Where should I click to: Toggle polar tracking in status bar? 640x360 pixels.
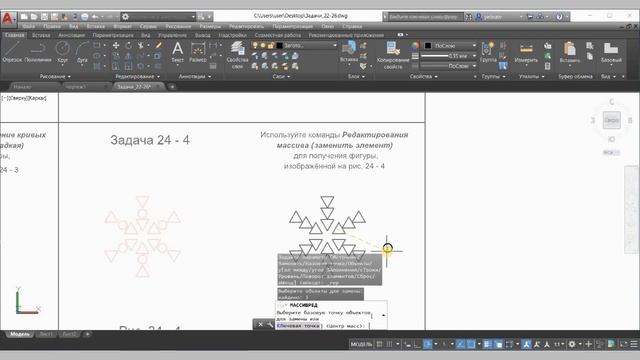coord(427,344)
